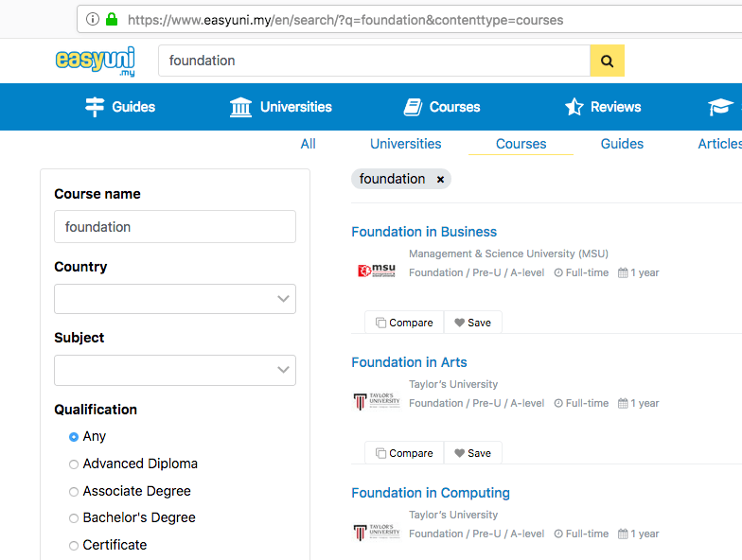Click Taylor's logo beside Foundation in Computing
Image resolution: width=742 pixels, height=560 pixels.
(x=377, y=532)
